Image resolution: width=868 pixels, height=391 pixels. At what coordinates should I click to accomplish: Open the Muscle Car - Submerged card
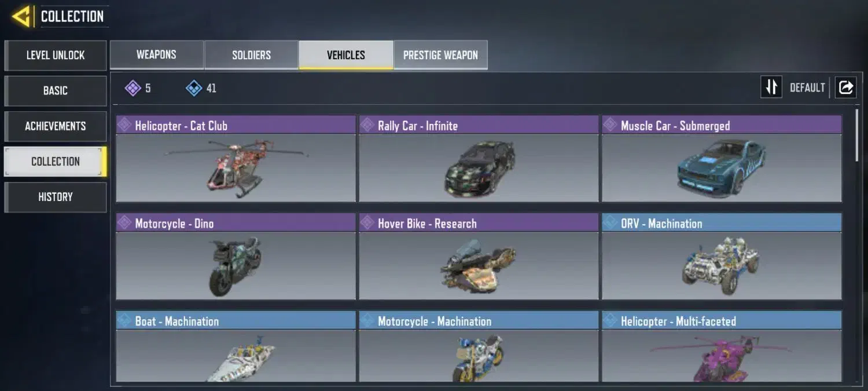coord(722,159)
